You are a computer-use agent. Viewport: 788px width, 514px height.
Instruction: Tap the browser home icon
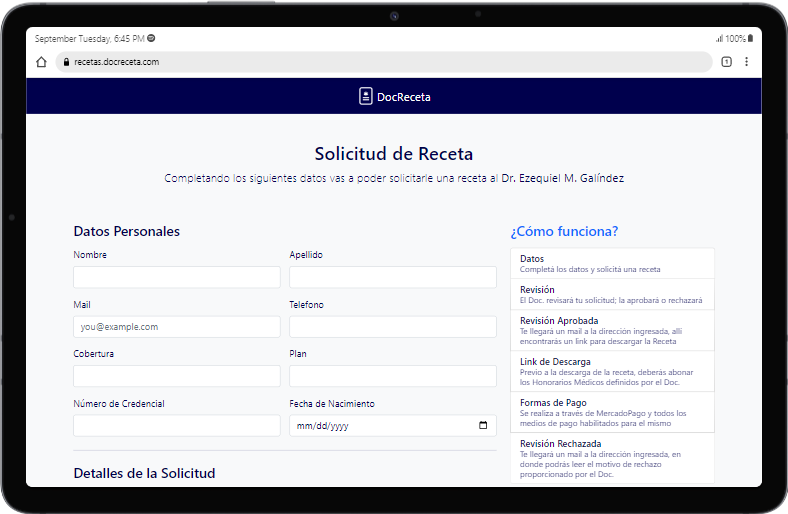[41, 62]
